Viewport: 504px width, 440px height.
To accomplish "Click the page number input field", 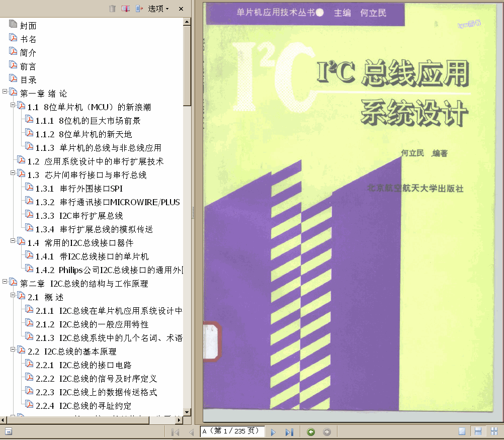I will click(232, 431).
